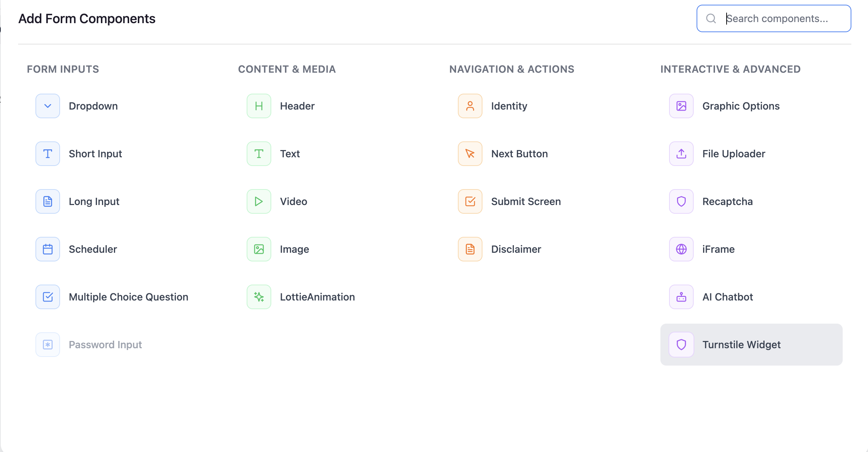868x452 pixels.
Task: Select the Dropdown component icon
Action: click(47, 106)
